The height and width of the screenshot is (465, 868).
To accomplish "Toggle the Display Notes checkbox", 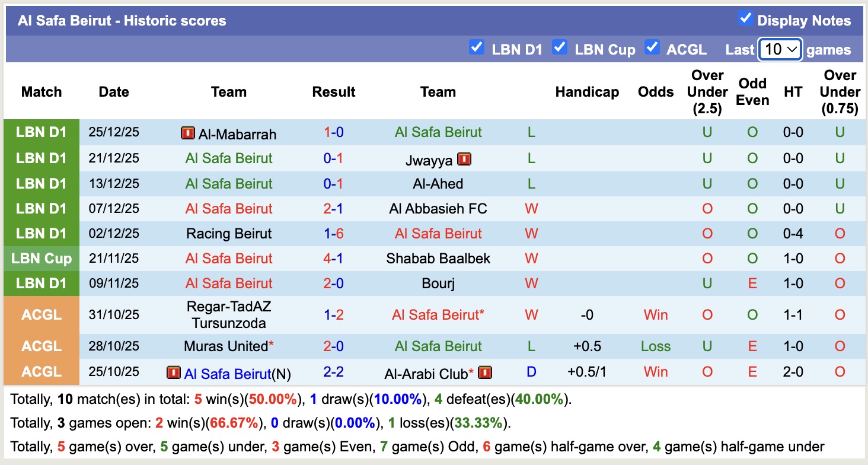I will tap(745, 19).
